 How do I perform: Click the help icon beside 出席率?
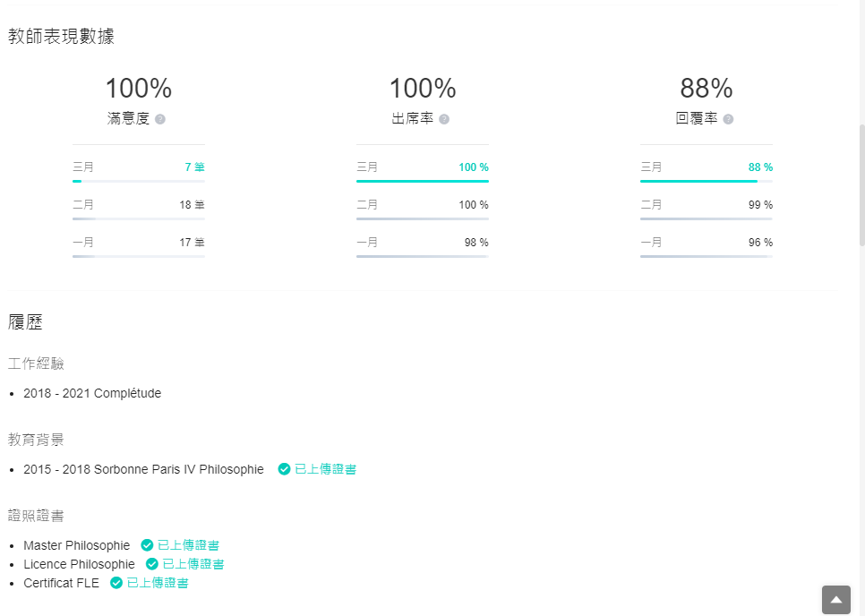tap(444, 119)
